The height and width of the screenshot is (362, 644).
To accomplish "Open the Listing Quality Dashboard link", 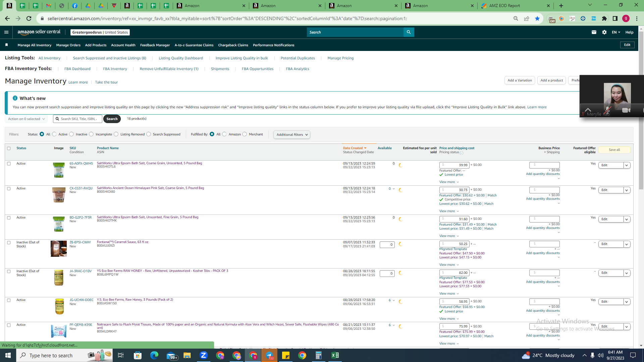I will click(181, 58).
